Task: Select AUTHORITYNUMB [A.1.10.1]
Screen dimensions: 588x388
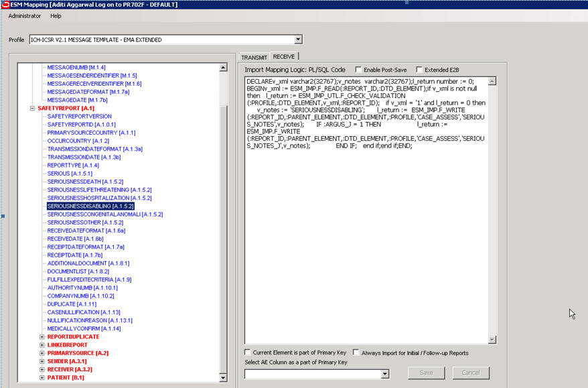Action: coord(82,287)
